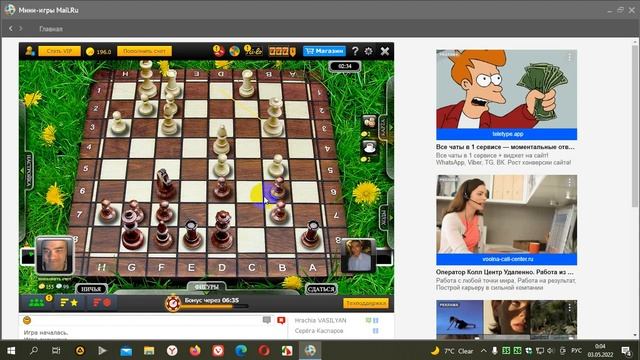The height and width of the screenshot is (360, 640).
Task: Click the left player's avatar photo
Action: click(x=55, y=256)
